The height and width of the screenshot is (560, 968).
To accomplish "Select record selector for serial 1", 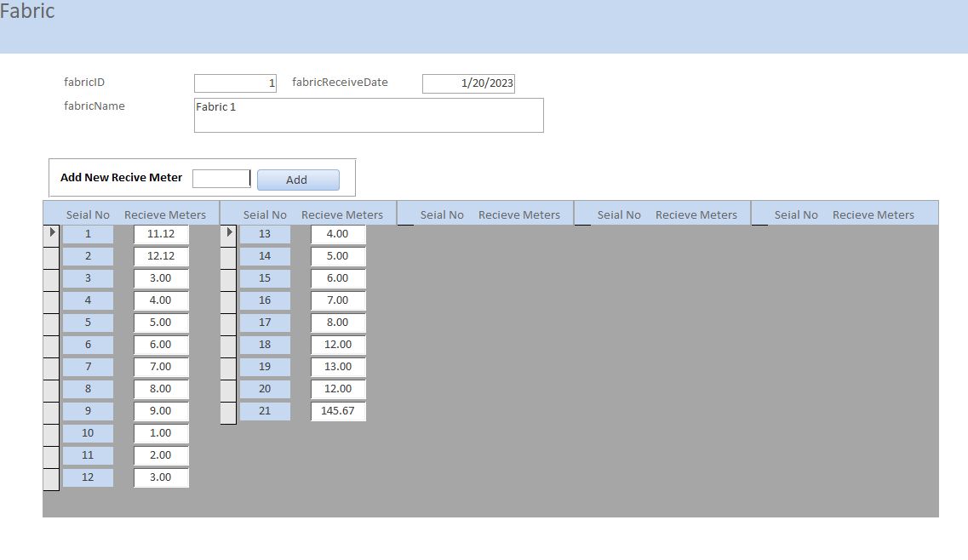I will 51,233.
